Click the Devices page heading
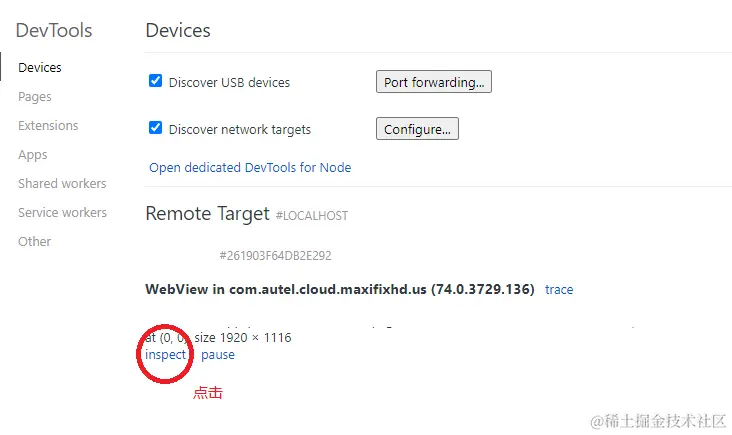Screen dimensions: 732x435 point(178,30)
